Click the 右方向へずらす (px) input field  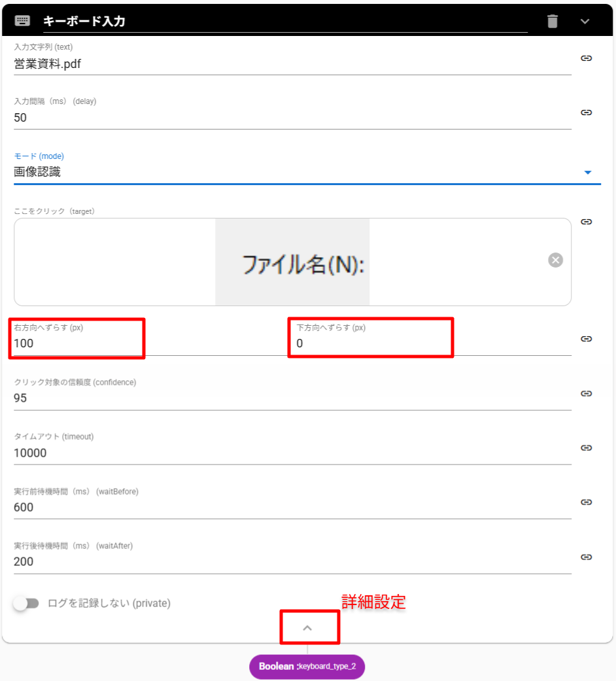click(77, 343)
